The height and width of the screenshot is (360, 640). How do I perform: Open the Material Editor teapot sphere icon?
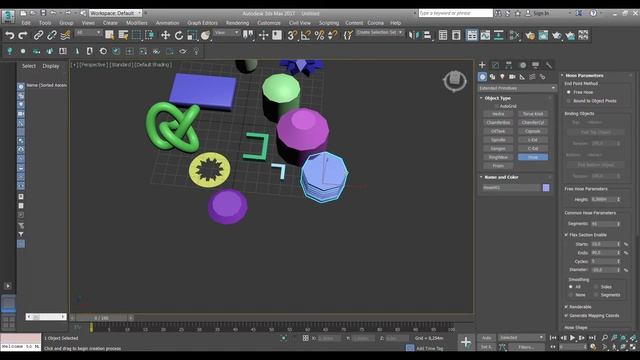click(x=530, y=36)
